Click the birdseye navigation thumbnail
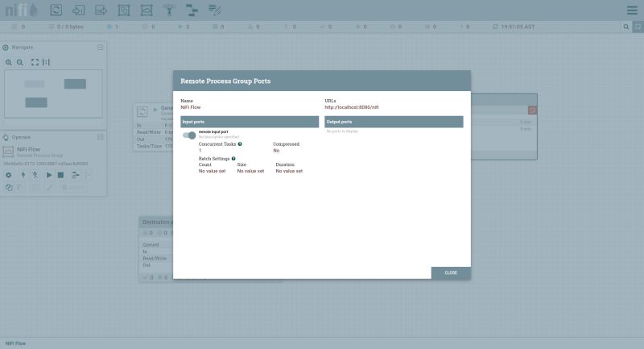Screen dimensions: 644x349 [53, 93]
